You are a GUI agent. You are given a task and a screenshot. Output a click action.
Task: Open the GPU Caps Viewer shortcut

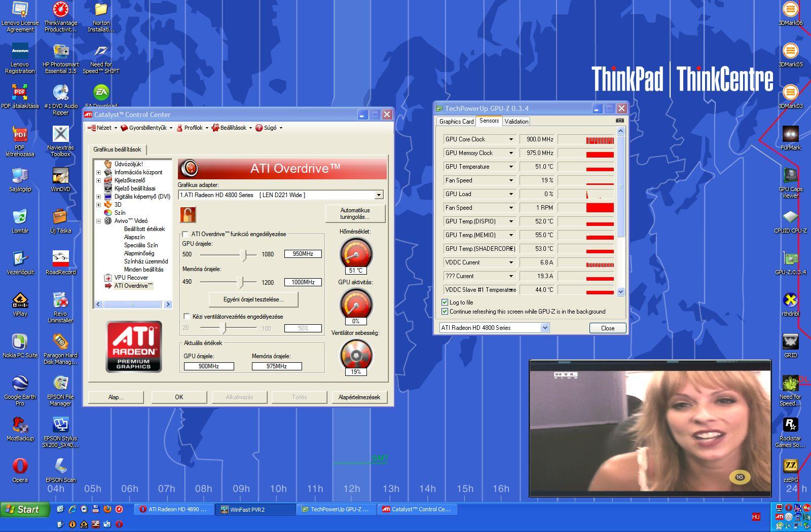(790, 182)
